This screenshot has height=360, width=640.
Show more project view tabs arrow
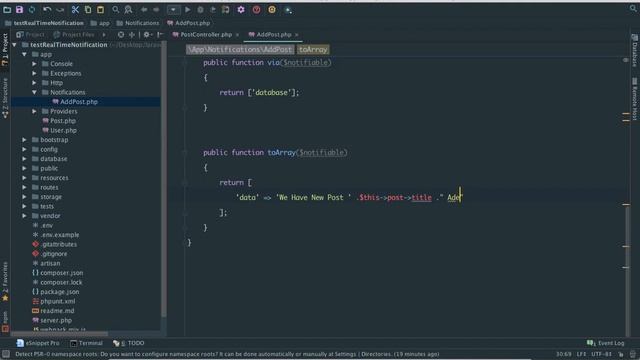[x=104, y=35]
